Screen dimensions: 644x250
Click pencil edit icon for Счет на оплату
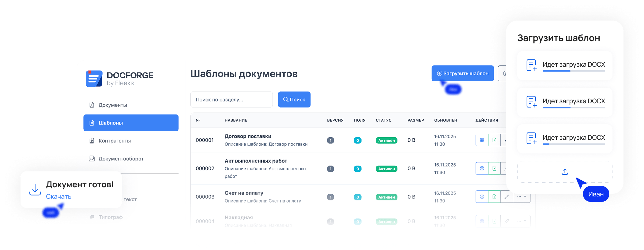(507, 197)
